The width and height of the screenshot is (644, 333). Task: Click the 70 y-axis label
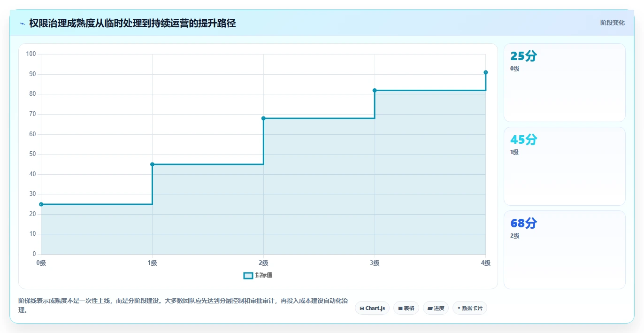coord(32,114)
